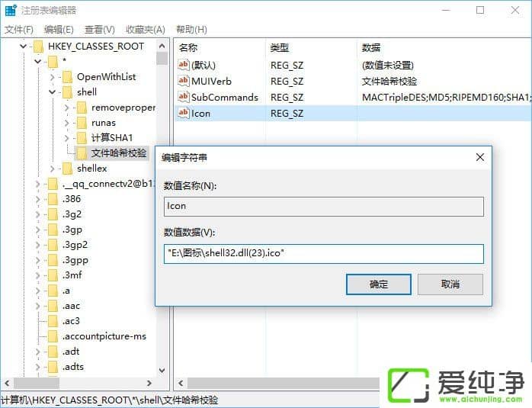Click the tree pane horizontal scroll-right arrow
This screenshot has width=532, height=408.
coord(149,384)
